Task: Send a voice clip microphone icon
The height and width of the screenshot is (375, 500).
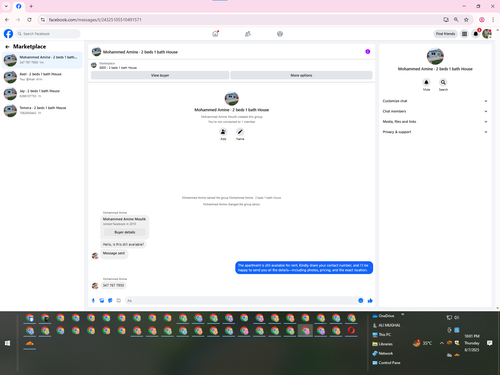Action: (93, 301)
